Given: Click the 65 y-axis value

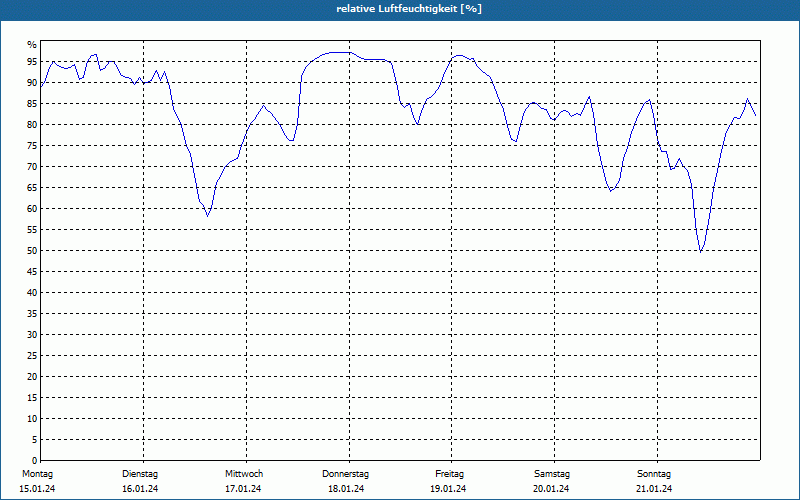Looking at the screenshot, I should [32, 188].
